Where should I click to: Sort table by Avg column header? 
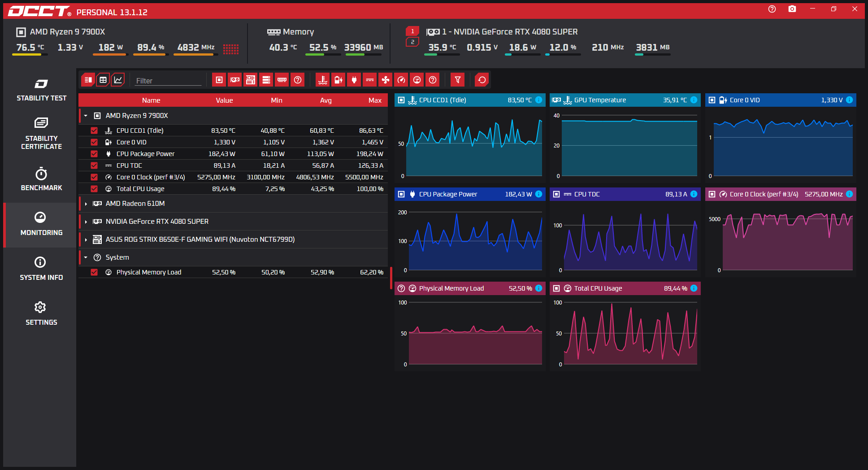pos(326,100)
